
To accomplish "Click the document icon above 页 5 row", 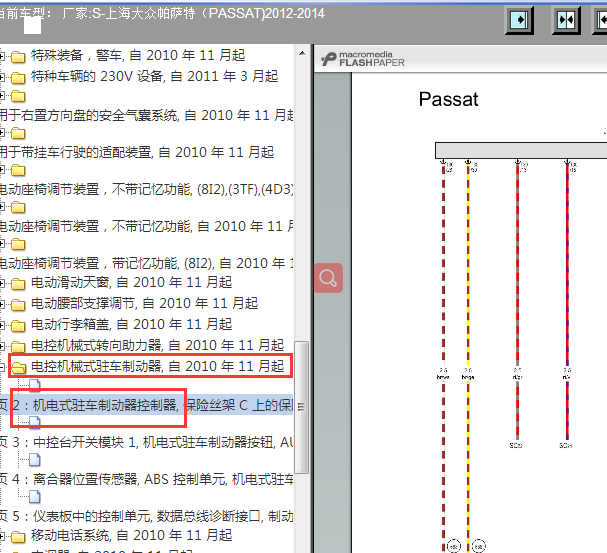I will click(x=35, y=497).
